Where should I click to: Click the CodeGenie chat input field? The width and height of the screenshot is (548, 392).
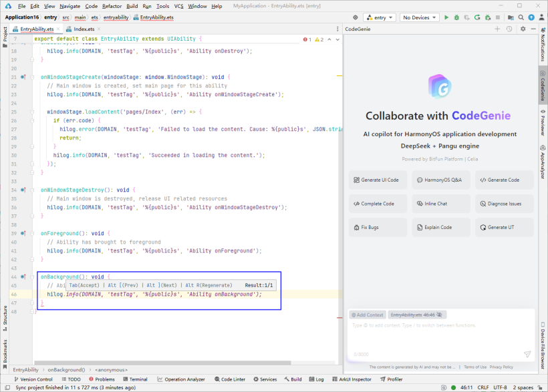(434, 334)
